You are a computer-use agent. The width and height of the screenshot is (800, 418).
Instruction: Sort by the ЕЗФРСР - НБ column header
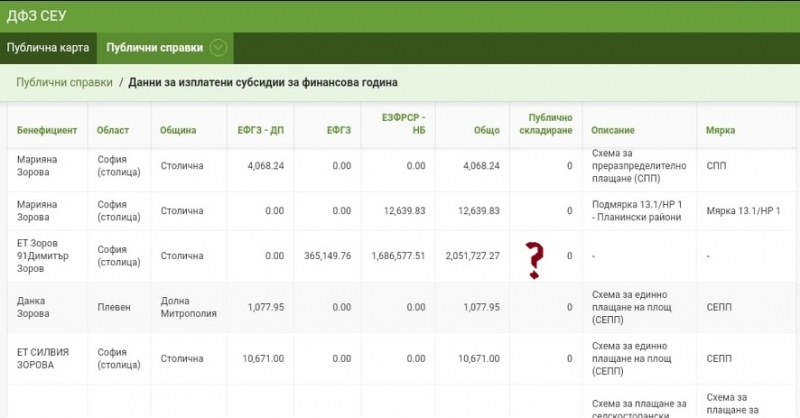[403, 124]
